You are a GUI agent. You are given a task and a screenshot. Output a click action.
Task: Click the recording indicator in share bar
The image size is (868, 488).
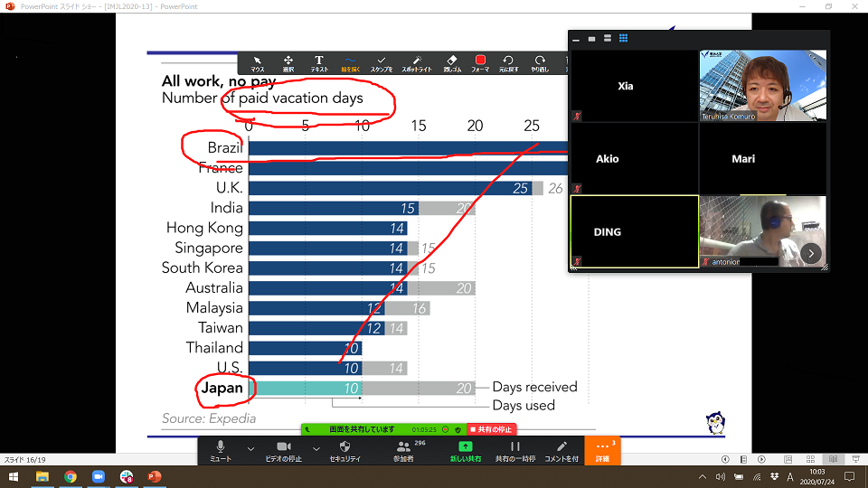click(x=445, y=429)
